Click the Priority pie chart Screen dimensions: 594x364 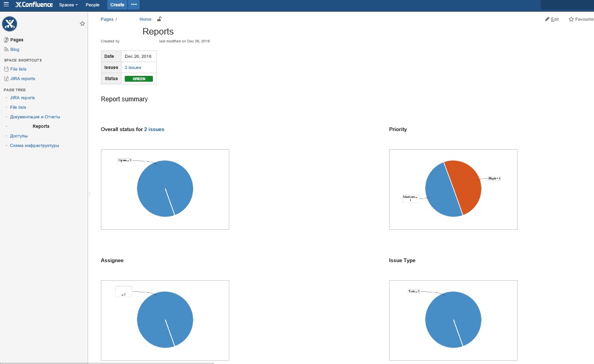click(x=453, y=189)
